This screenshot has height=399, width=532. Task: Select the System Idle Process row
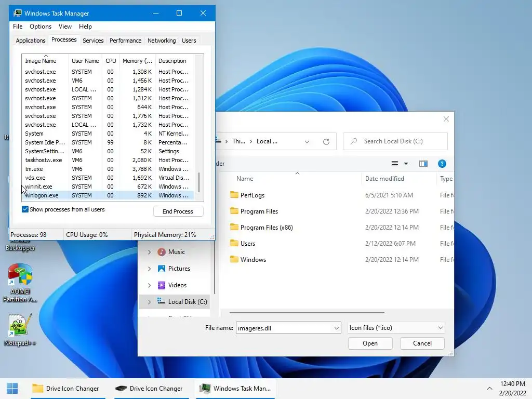point(108,142)
